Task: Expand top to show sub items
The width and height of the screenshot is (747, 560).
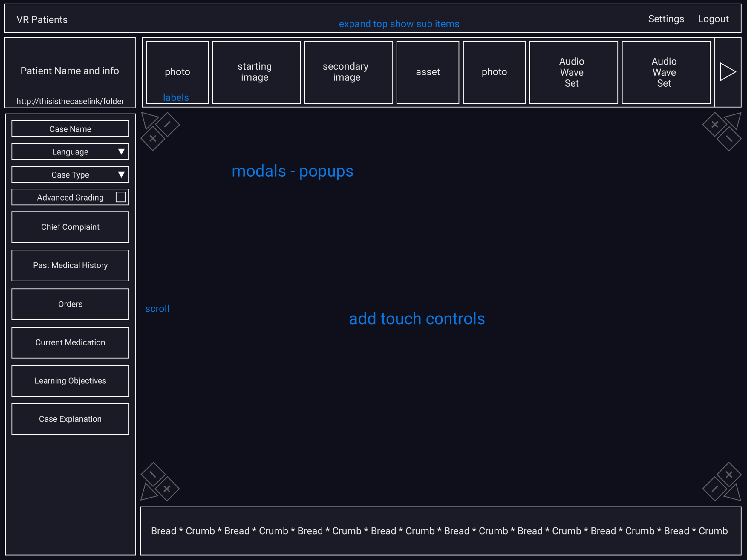Action: (399, 24)
